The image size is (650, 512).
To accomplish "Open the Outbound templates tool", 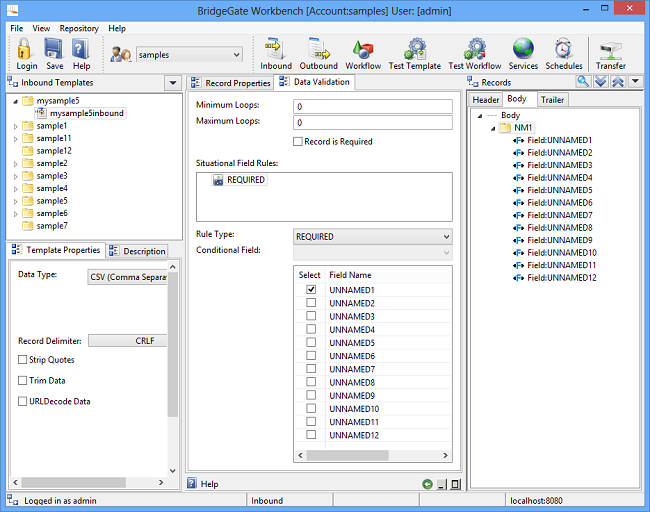I will (318, 49).
